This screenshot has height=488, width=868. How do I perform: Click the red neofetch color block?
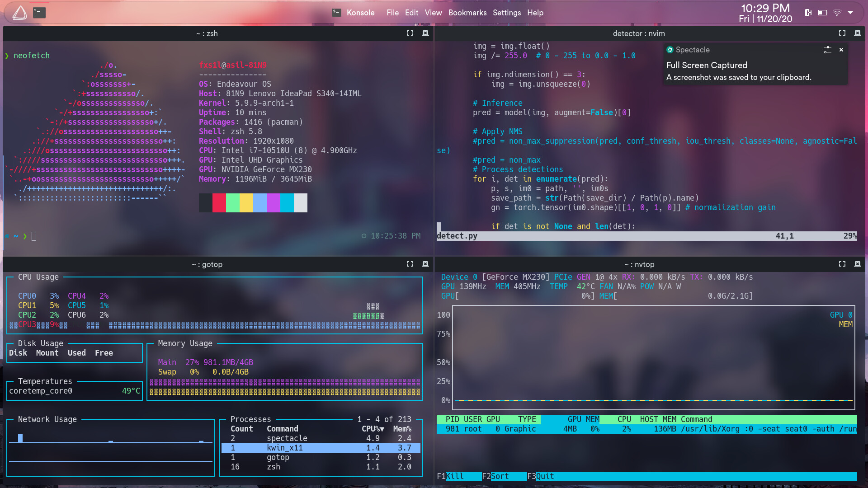[x=219, y=203]
